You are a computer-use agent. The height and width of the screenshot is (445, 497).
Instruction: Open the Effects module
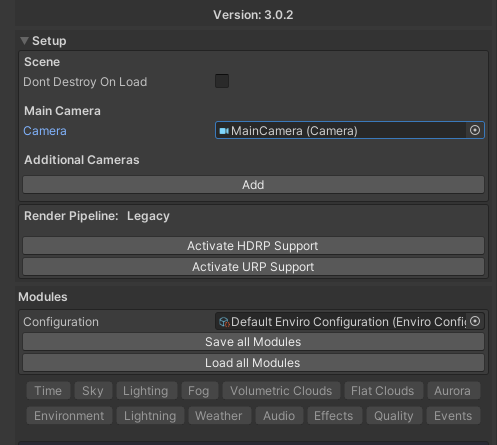[x=335, y=416]
